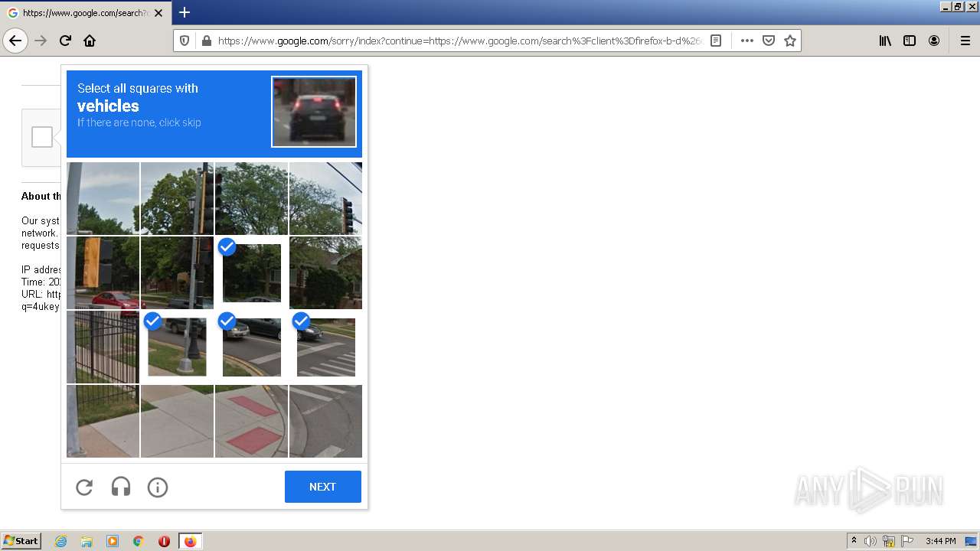This screenshot has width=980, height=551.
Task: Show captcha help information
Action: [x=158, y=487]
